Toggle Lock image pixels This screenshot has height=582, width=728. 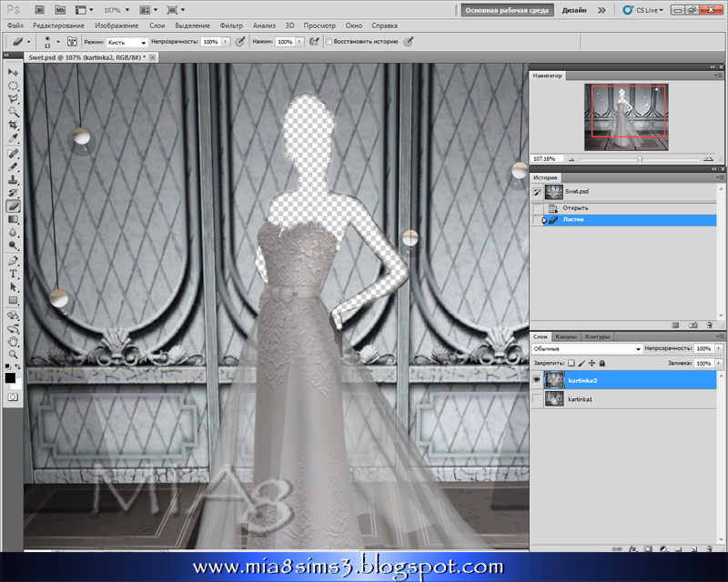[x=581, y=364]
